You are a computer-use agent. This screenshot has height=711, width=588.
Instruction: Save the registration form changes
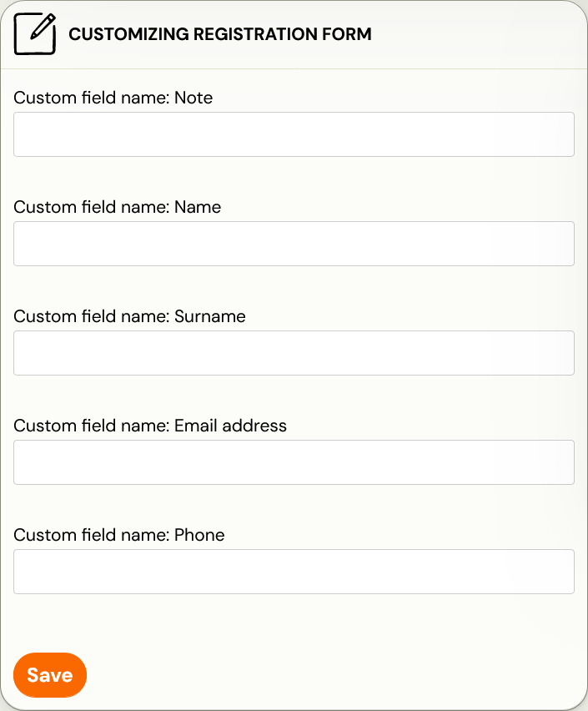tap(50, 675)
